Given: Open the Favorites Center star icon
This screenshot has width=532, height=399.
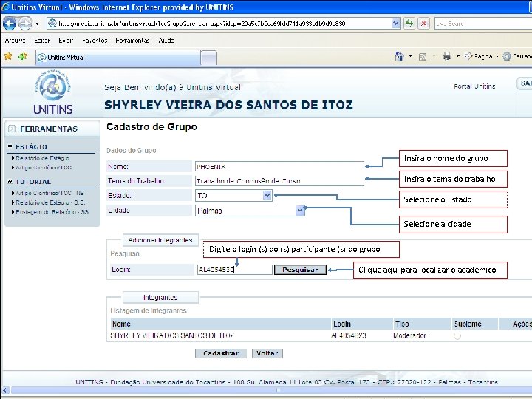Looking at the screenshot, I should pos(8,56).
